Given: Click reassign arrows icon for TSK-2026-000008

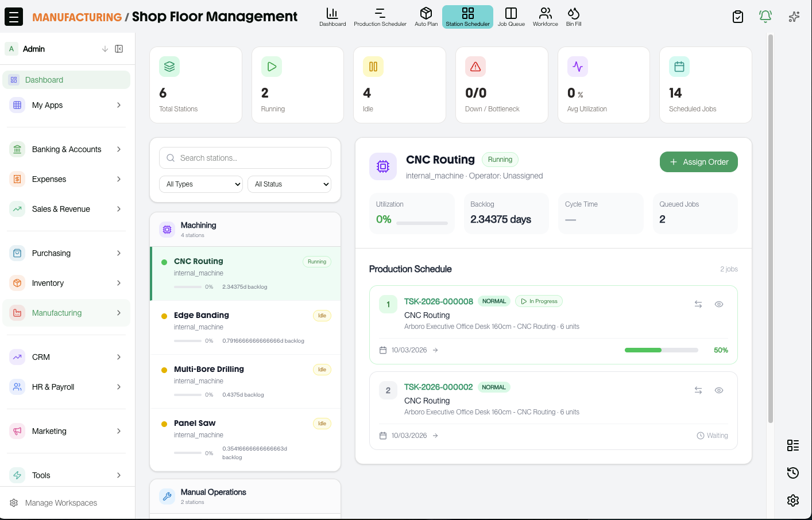Looking at the screenshot, I should (698, 304).
